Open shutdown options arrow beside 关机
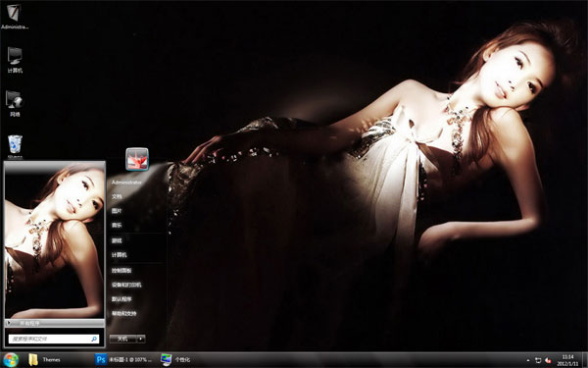Screen dimensions: 588x368 141,339
